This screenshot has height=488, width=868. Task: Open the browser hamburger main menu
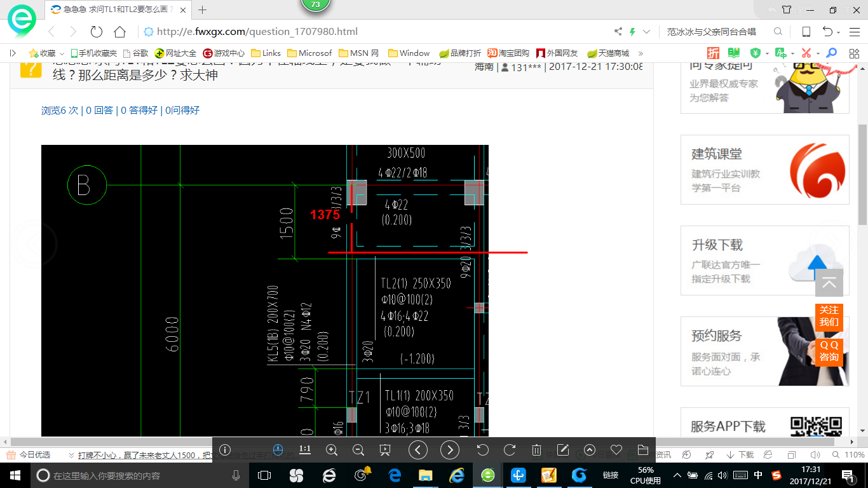[855, 32]
